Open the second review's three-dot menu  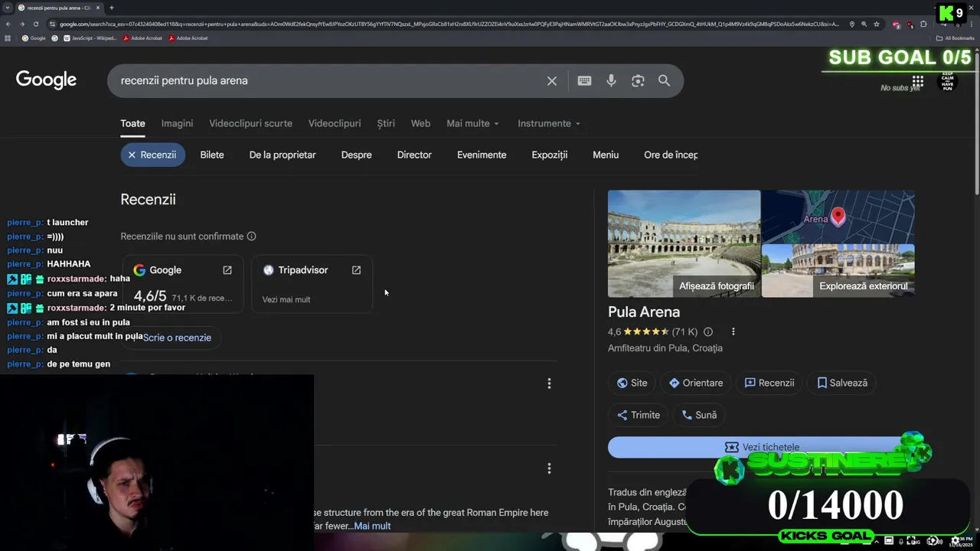coord(549,468)
